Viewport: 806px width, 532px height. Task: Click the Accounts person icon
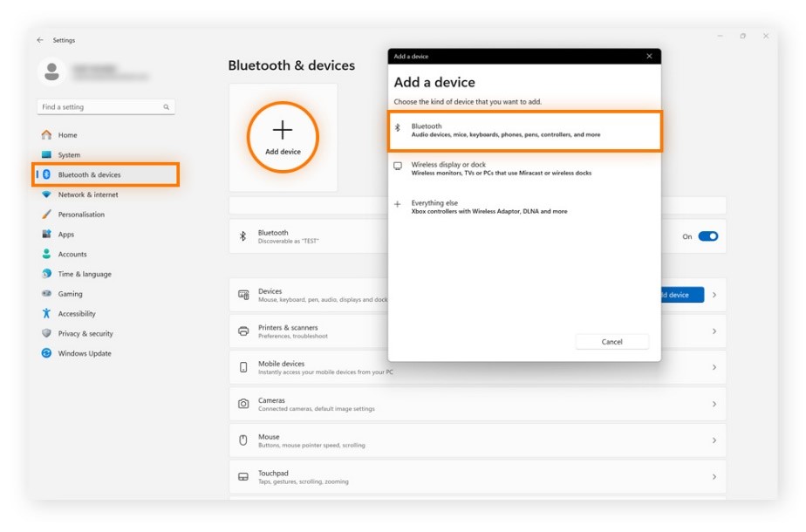46,254
